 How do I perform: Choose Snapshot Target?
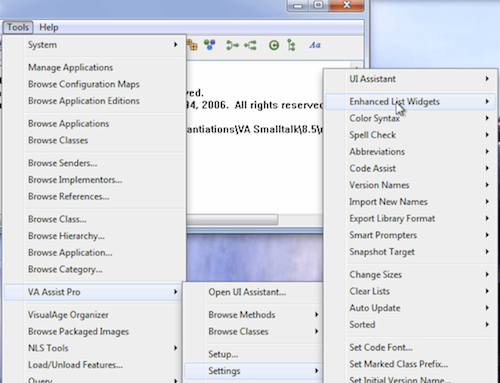(410, 252)
